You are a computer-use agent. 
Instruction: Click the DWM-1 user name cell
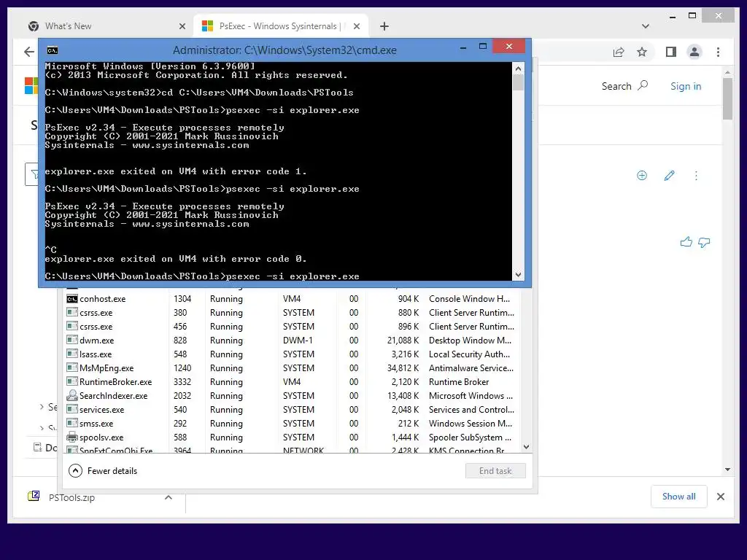298,340
